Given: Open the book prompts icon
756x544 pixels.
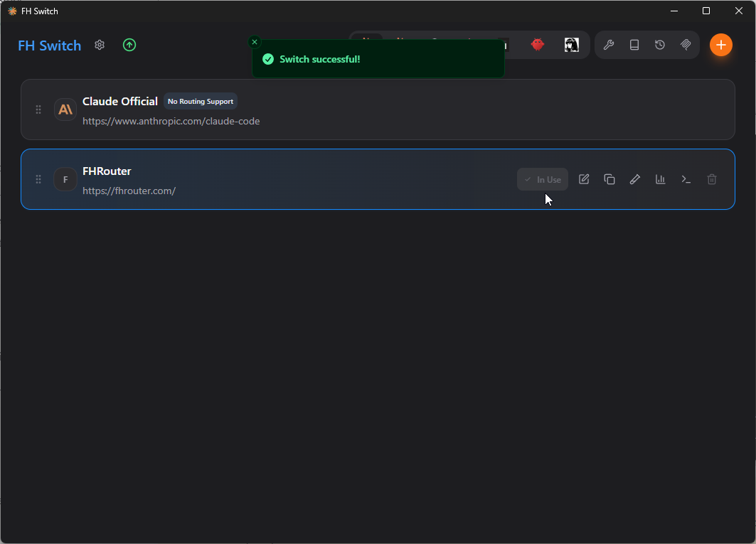Looking at the screenshot, I should pos(634,45).
